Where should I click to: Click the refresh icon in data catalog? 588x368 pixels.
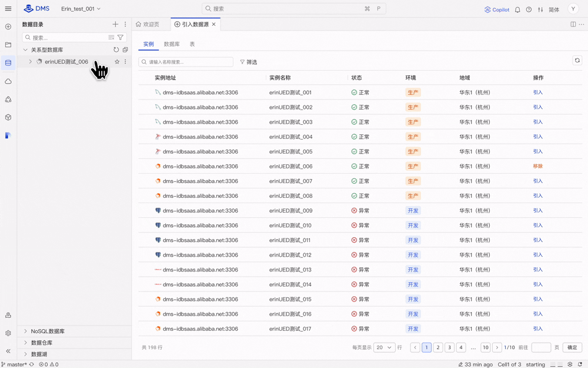pos(116,50)
